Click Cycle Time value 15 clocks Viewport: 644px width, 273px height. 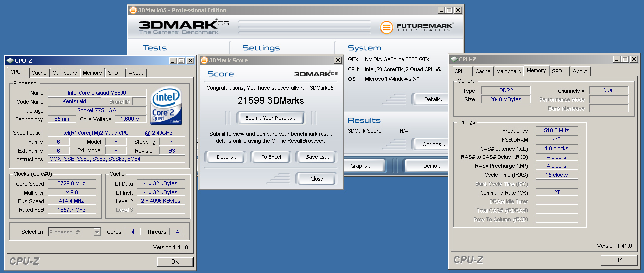coord(557,175)
